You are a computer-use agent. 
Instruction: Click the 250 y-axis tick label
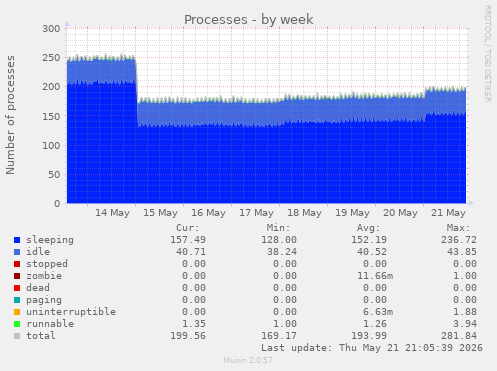[51, 58]
